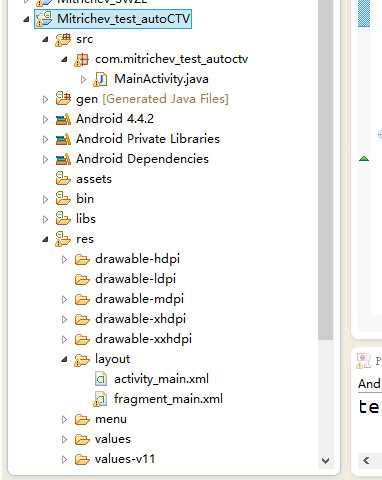Expand the drawable-xhdpi folder node

point(64,319)
